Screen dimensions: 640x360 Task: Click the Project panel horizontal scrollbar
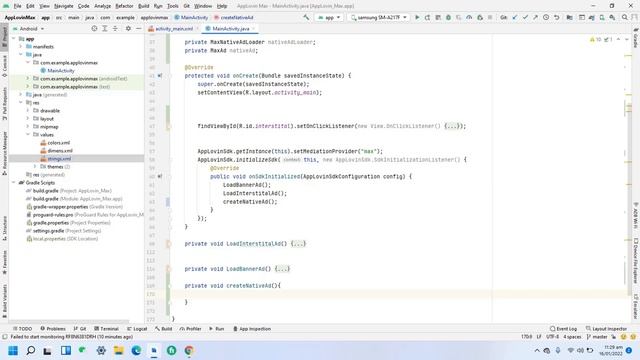click(69, 322)
